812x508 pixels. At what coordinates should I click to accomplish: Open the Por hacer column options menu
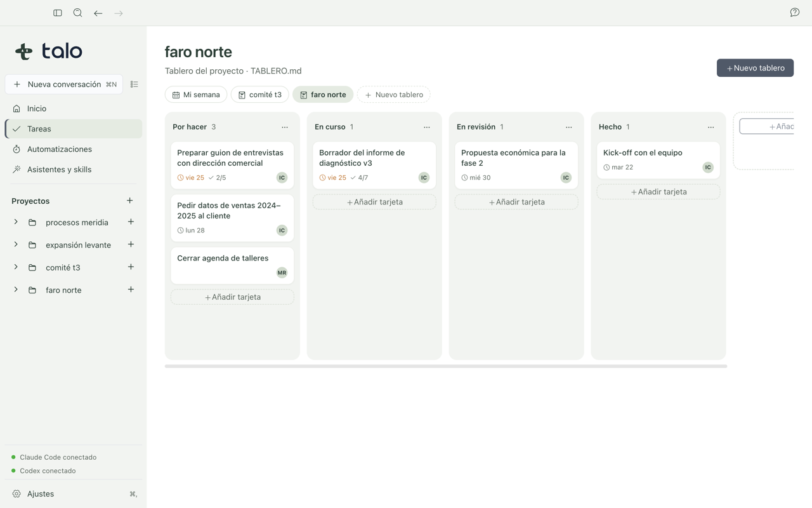coord(285,127)
